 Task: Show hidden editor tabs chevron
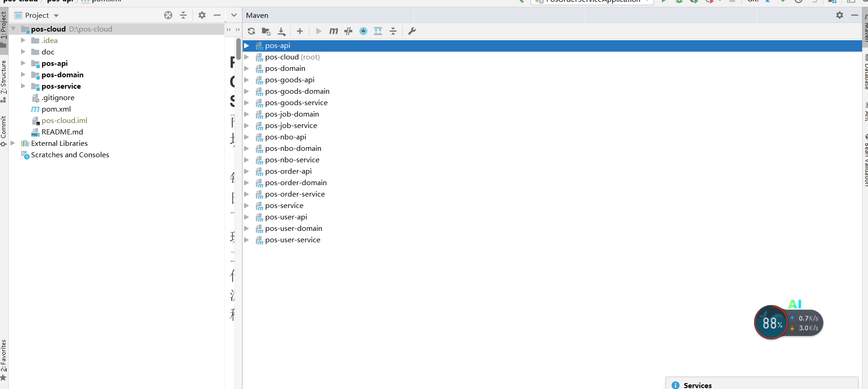click(x=234, y=15)
